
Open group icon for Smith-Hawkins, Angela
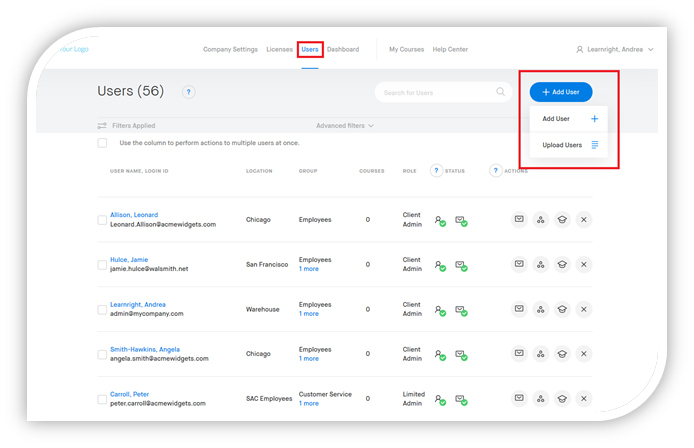pos(540,354)
